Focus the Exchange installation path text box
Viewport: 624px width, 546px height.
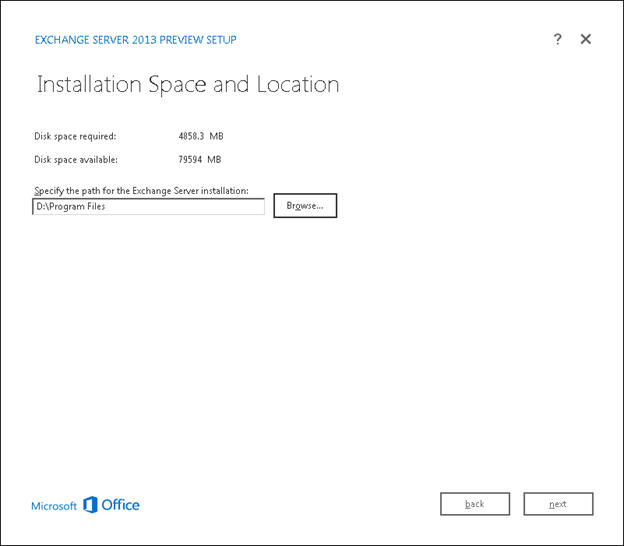[149, 206]
